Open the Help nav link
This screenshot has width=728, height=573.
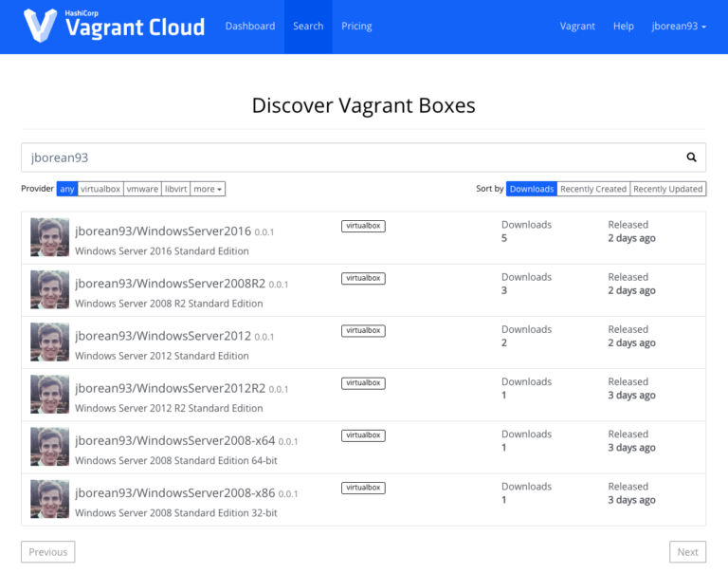click(623, 26)
